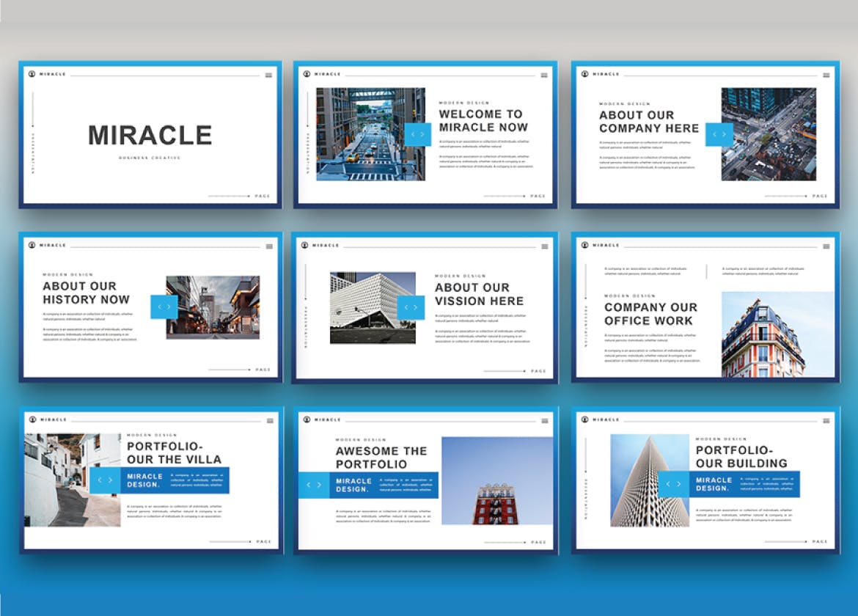Click PAGE label on the MIRACLE title slide
Viewport: 858px width, 616px height.
[x=263, y=196]
